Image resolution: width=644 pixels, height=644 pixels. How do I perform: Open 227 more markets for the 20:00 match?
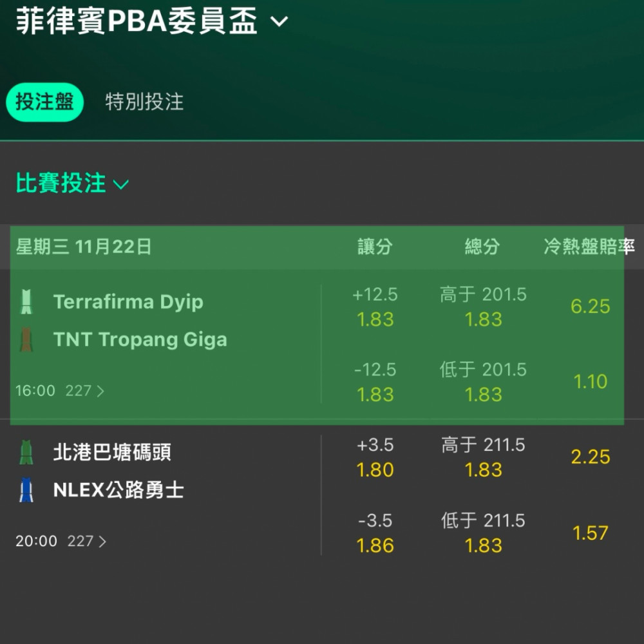87,542
